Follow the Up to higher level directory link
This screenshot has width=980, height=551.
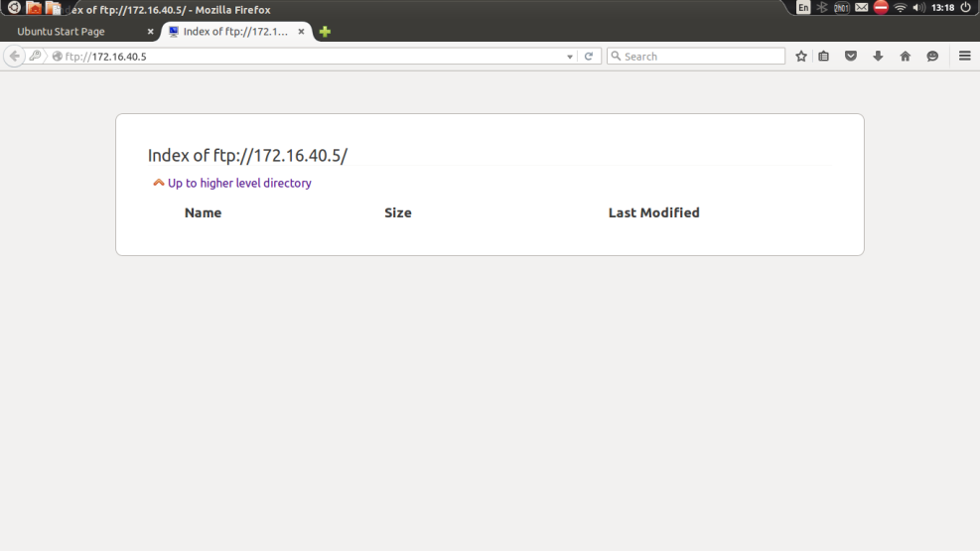[x=238, y=183]
